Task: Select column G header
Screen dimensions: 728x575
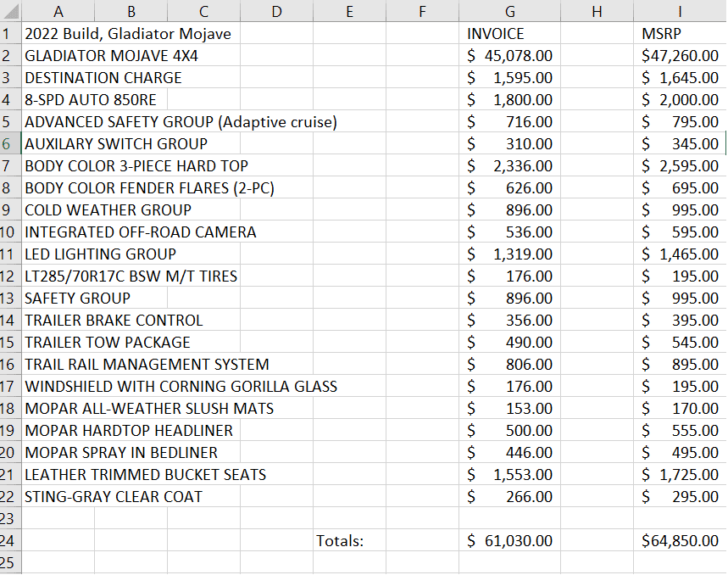Action: point(510,11)
